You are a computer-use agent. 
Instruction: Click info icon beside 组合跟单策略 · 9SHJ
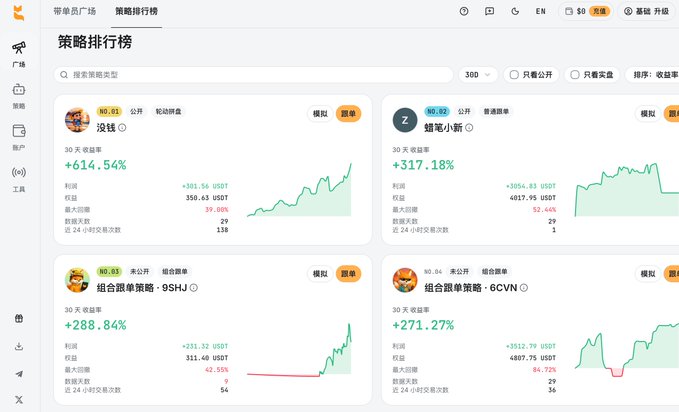tap(194, 288)
